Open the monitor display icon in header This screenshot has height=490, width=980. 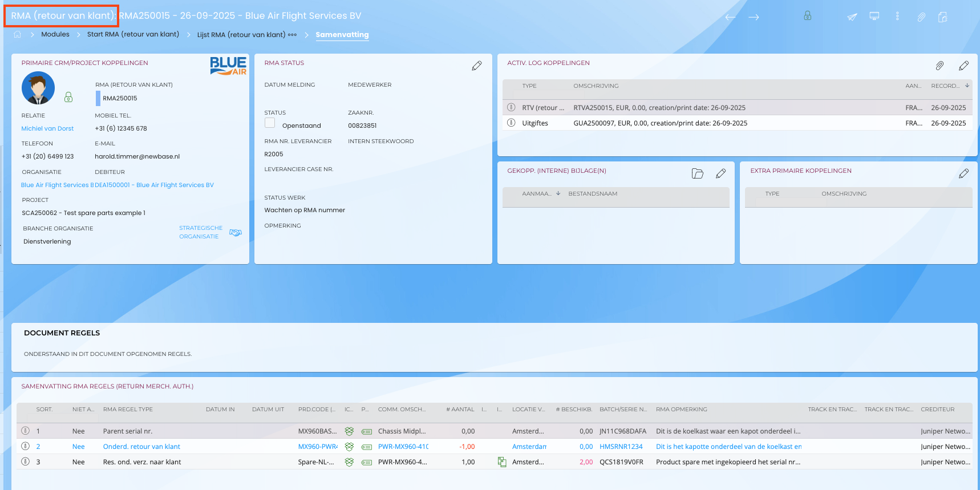point(874,16)
